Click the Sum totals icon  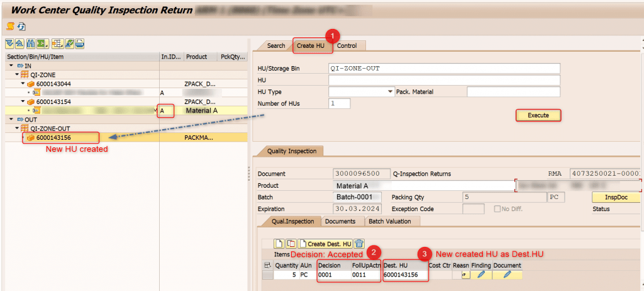pos(42,43)
